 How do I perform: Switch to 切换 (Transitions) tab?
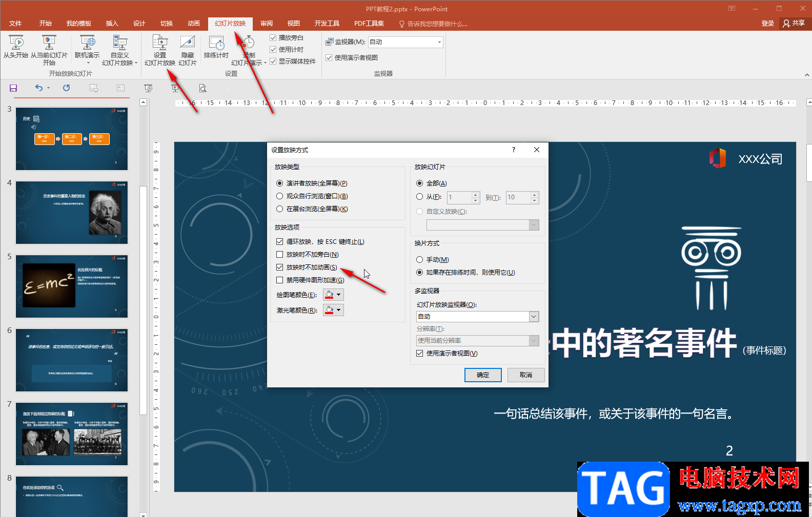[x=166, y=24]
